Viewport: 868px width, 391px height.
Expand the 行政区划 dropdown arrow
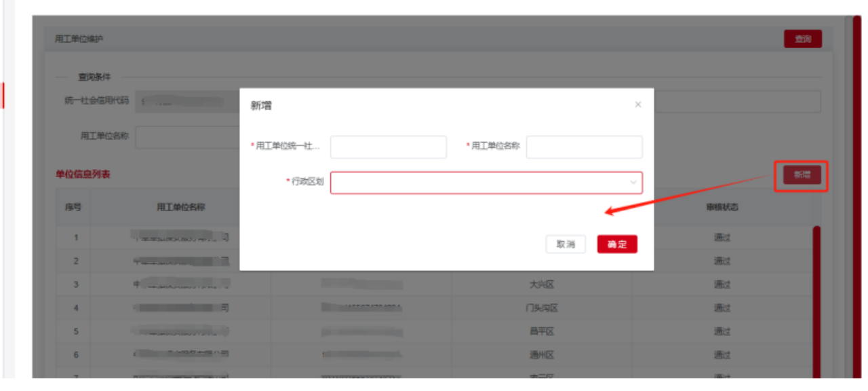(633, 183)
